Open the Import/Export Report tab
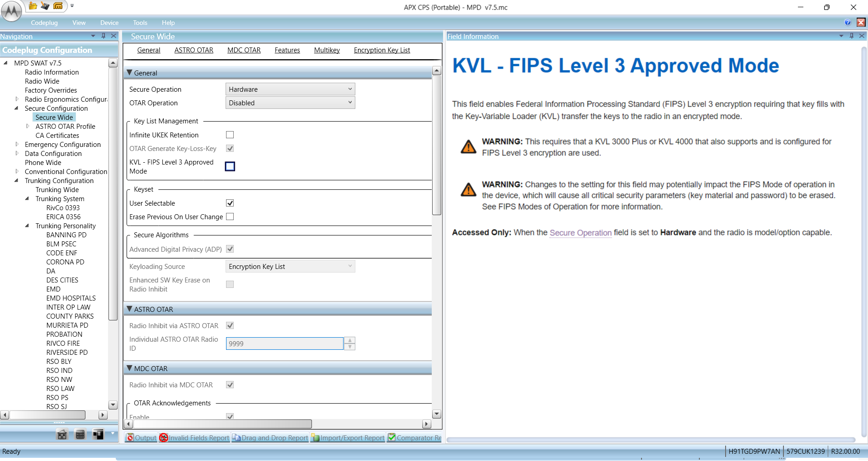868x461 pixels. point(348,437)
